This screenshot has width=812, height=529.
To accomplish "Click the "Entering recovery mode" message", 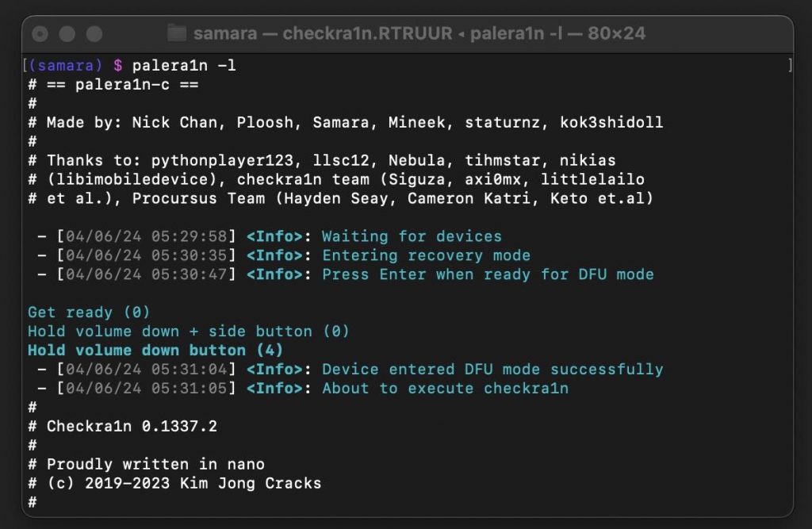I will pos(426,255).
